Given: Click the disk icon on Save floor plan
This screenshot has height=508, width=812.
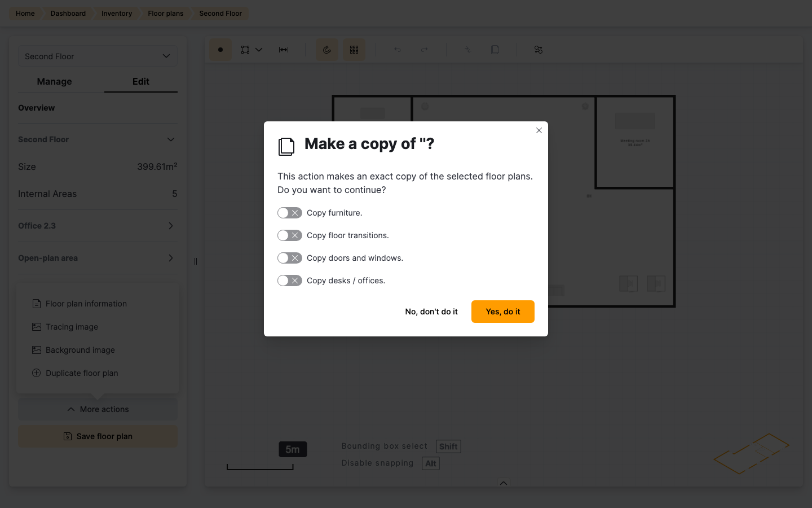Looking at the screenshot, I should click(x=68, y=436).
